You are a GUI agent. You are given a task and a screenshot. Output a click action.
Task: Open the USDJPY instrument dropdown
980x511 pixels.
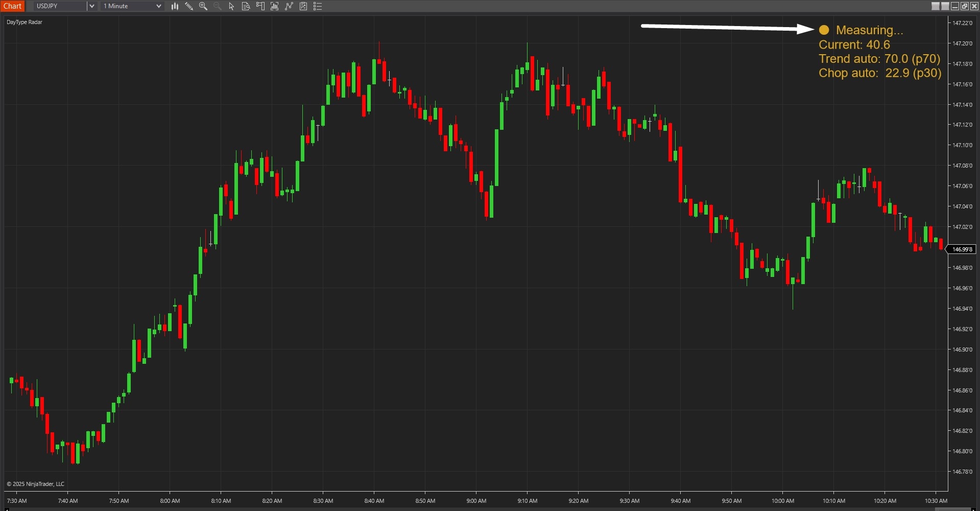[x=91, y=6]
